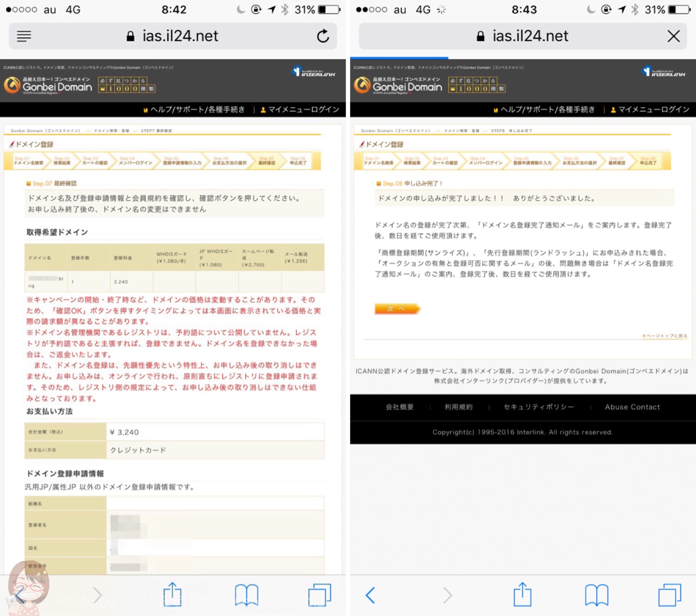This screenshot has width=696, height=616.
Task: Open ヘルプ/サポート/各種手続き menu in right phone
Action: coord(544,109)
